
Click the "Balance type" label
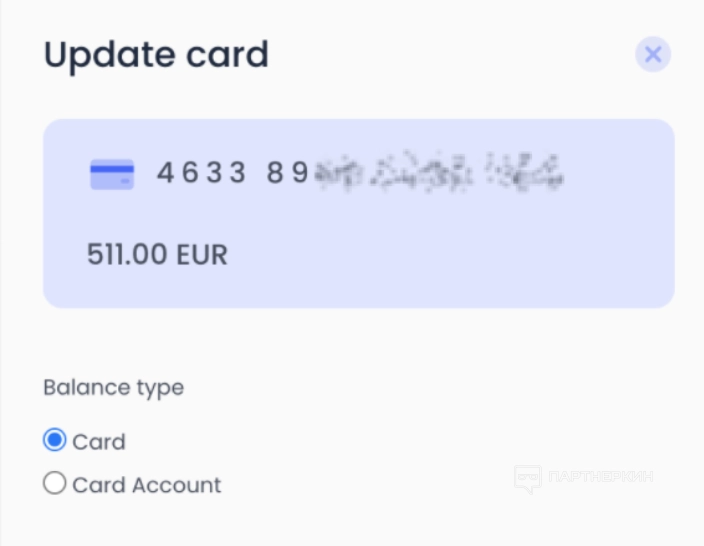tap(113, 387)
